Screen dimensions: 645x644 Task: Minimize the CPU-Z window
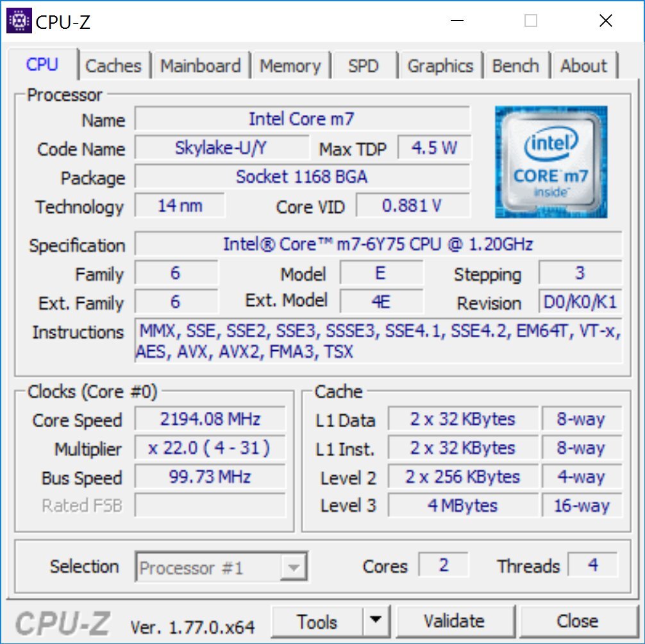click(x=457, y=20)
